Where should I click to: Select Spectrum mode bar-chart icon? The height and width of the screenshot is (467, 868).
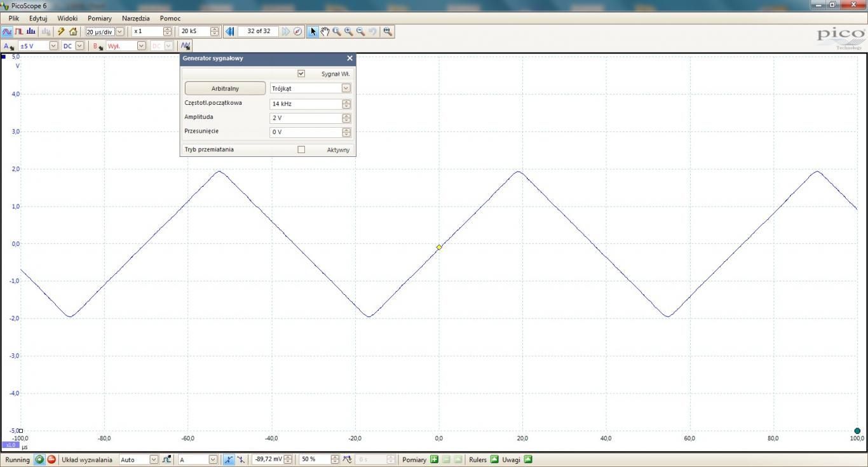pos(31,31)
